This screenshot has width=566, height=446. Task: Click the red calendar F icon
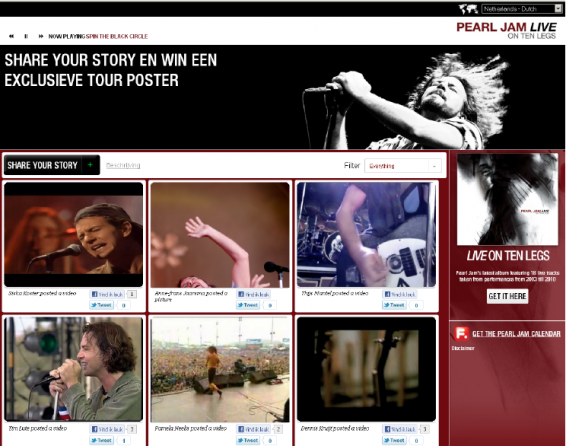(462, 333)
